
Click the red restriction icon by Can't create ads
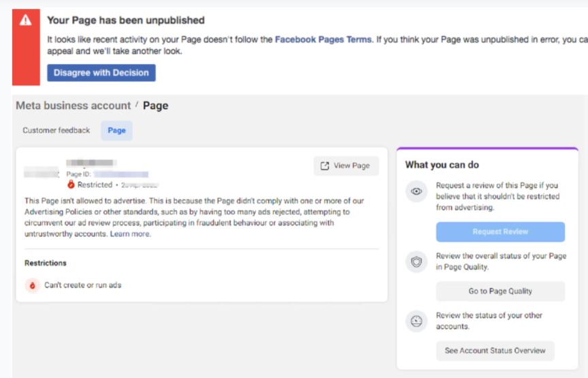pyautogui.click(x=32, y=285)
